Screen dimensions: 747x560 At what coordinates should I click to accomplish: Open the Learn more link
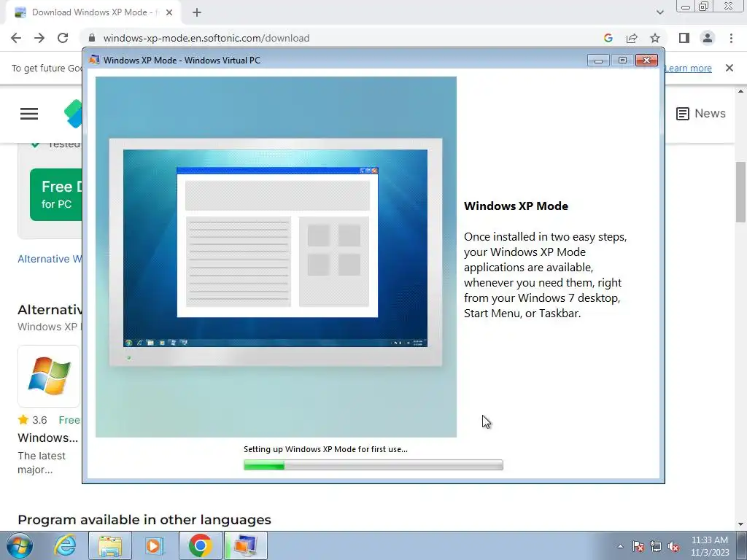pyautogui.click(x=688, y=68)
